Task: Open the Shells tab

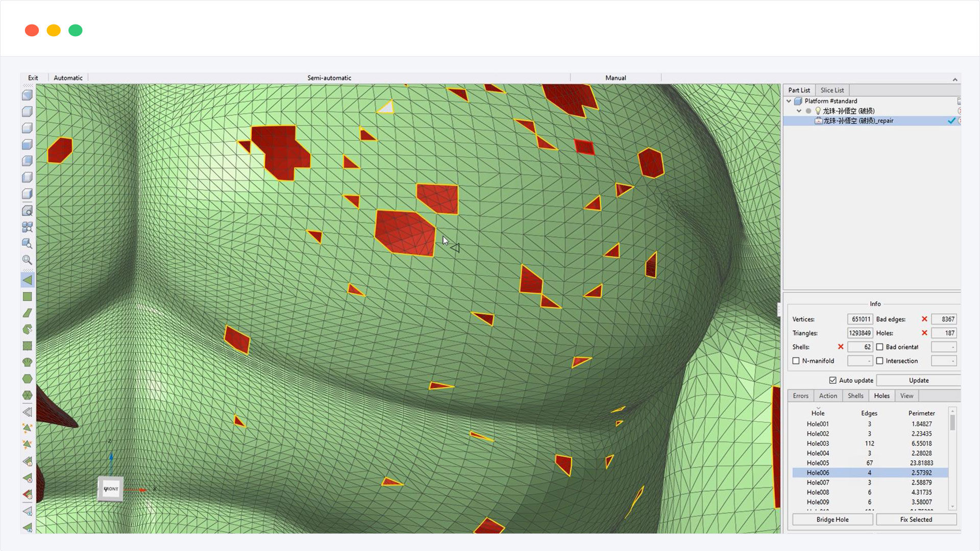Action: [x=855, y=396]
